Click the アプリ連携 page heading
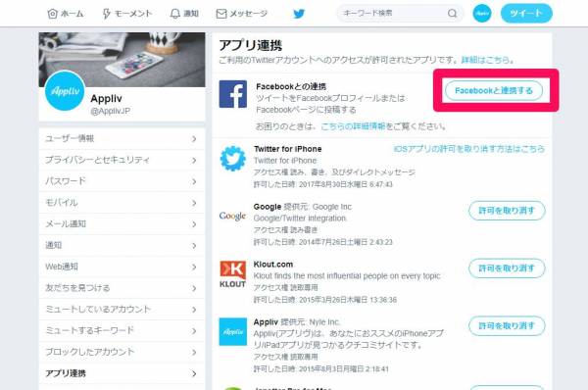 (x=251, y=45)
